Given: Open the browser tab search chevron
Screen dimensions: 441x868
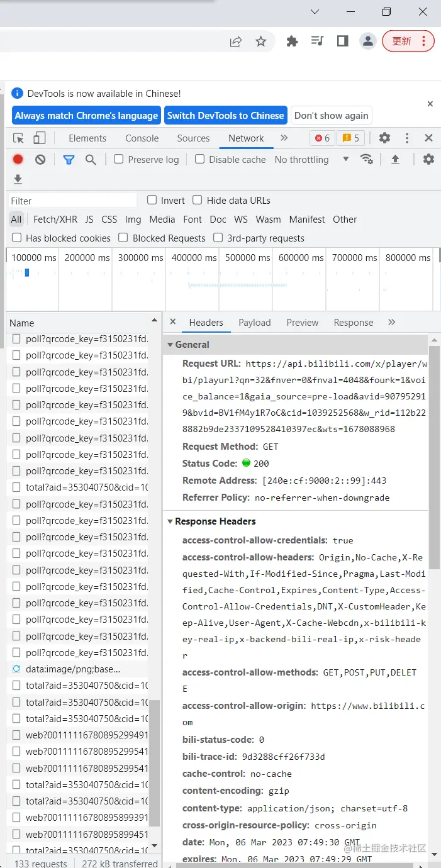Looking at the screenshot, I should (315, 12).
